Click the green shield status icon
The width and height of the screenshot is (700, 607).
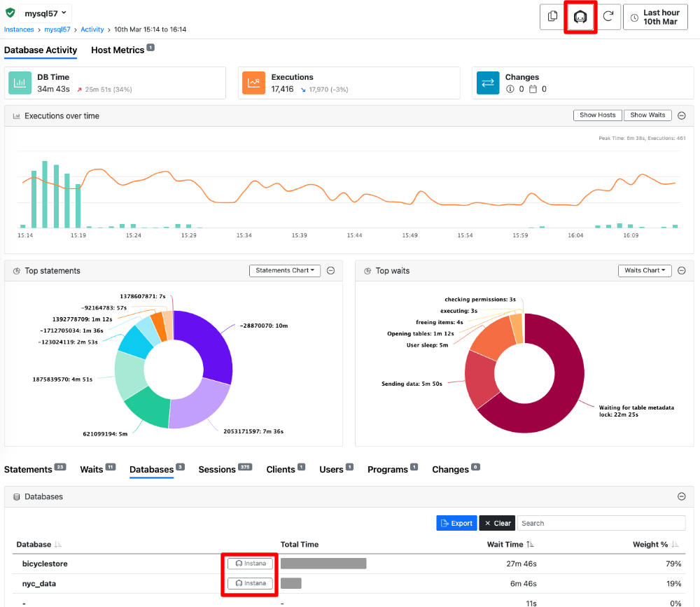coord(10,13)
